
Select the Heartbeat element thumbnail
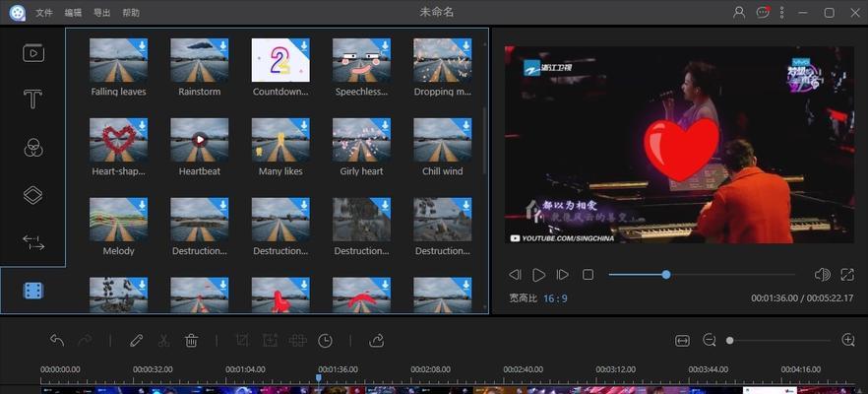(x=199, y=140)
